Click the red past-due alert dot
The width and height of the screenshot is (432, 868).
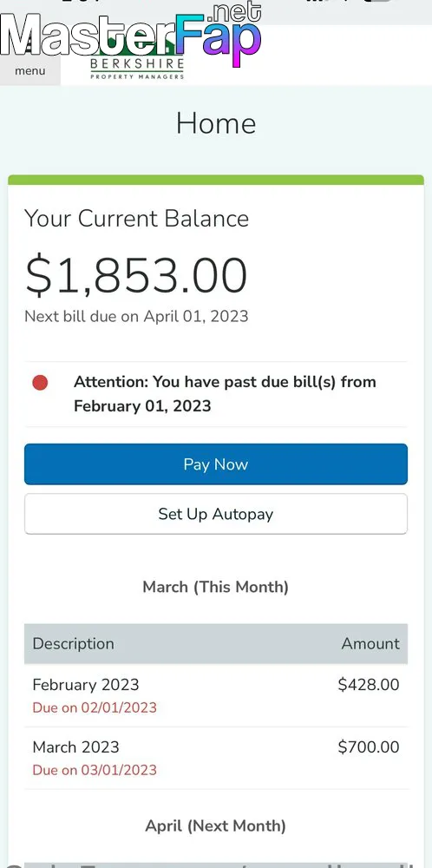pos(40,383)
